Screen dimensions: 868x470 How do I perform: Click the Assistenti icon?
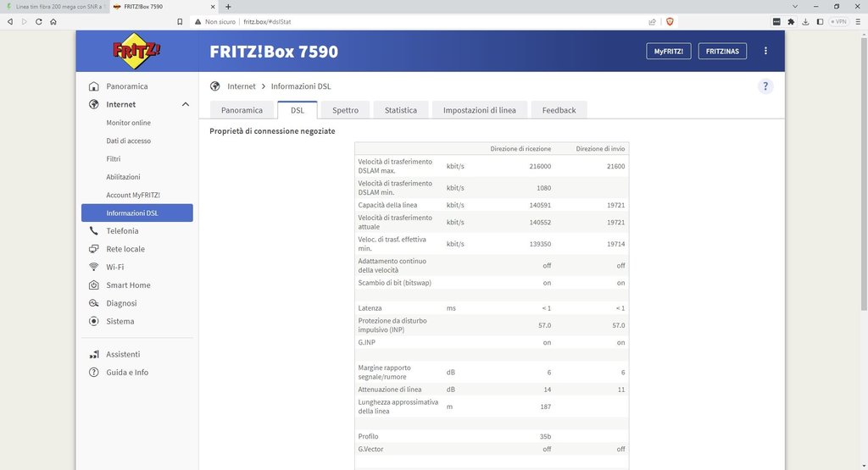[x=94, y=355]
